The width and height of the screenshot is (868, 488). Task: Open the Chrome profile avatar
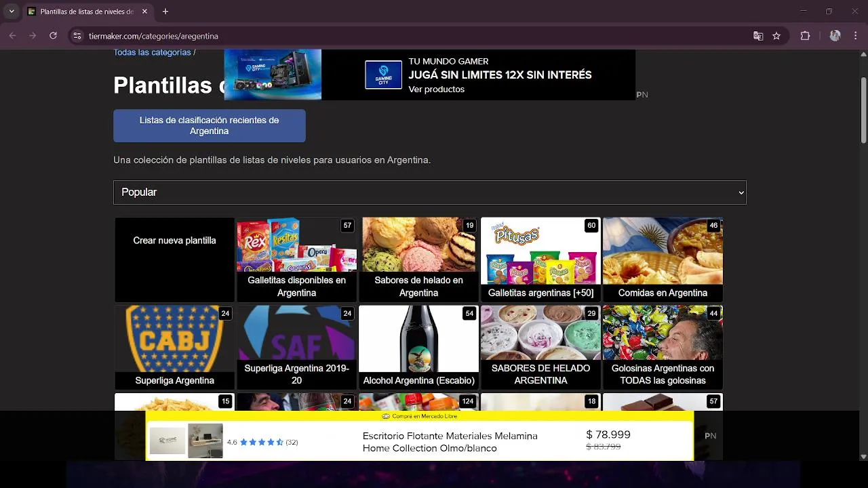pyautogui.click(x=835, y=36)
